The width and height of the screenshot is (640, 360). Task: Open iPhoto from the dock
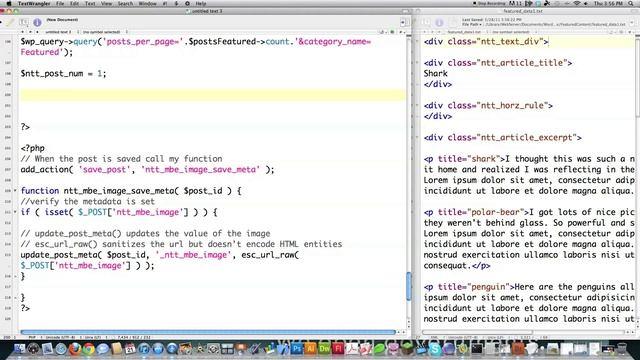point(186,349)
